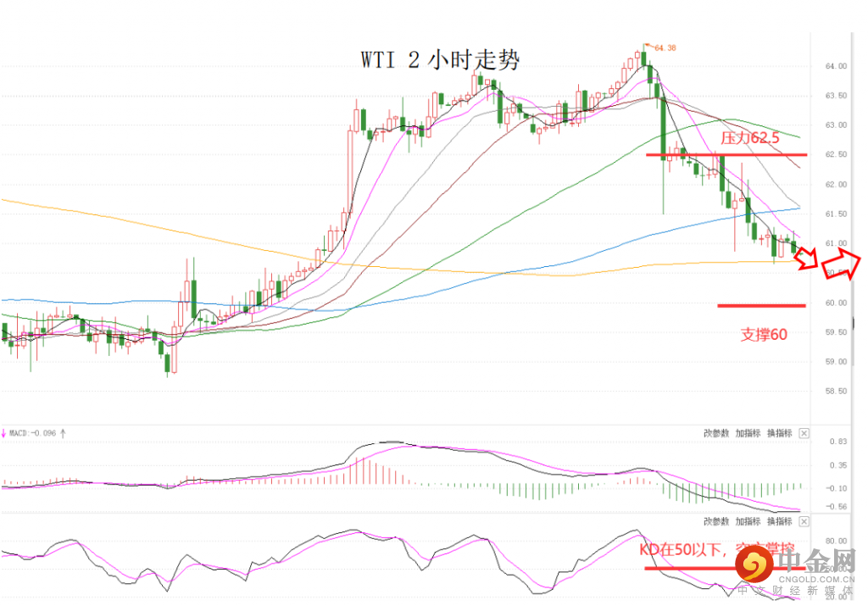868x606 pixels.
Task: Open 改参数 in the MACD panel
Action: (x=716, y=433)
